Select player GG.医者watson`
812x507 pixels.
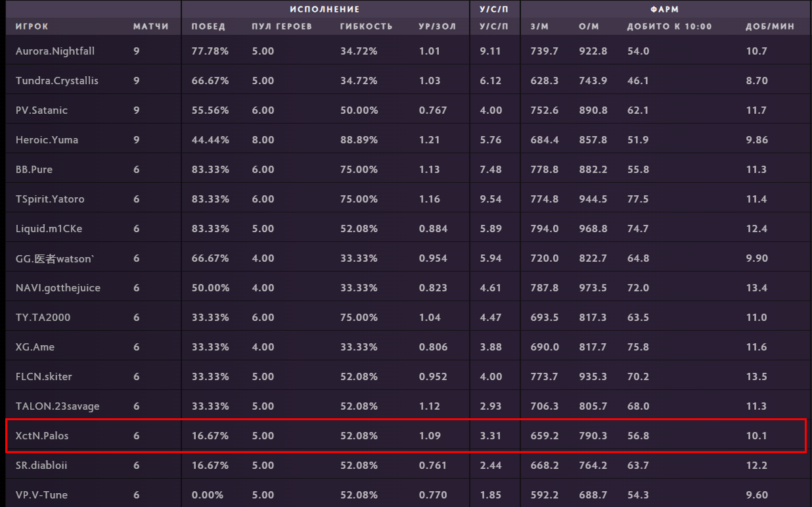click(55, 258)
